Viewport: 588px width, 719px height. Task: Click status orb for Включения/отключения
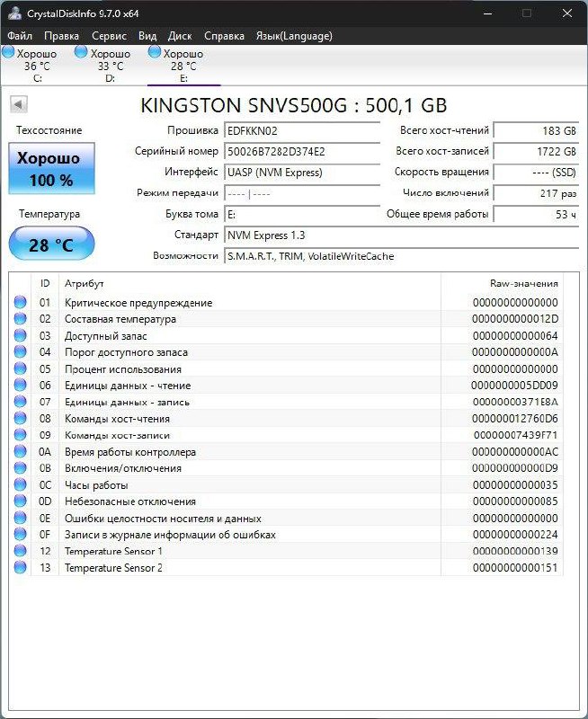(x=20, y=467)
